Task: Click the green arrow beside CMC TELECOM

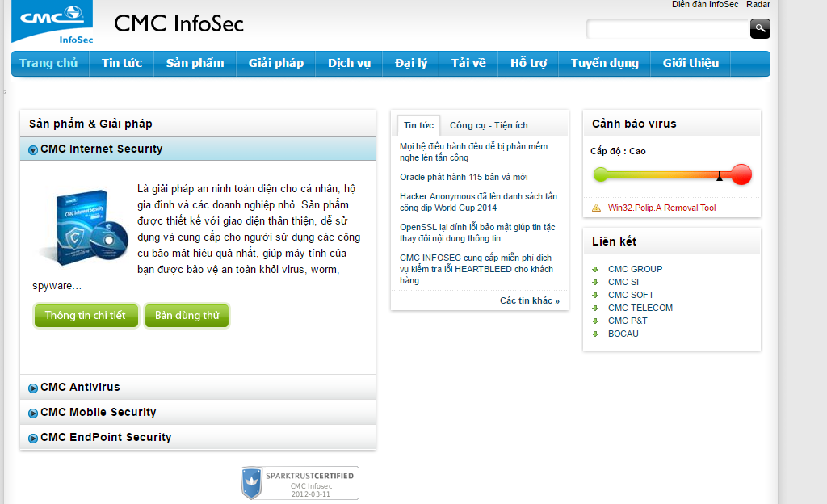Action: point(595,308)
